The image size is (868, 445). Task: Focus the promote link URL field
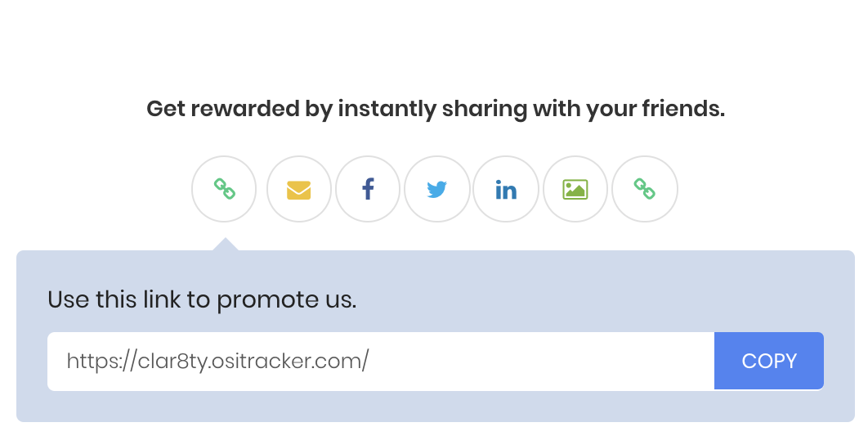click(x=381, y=362)
